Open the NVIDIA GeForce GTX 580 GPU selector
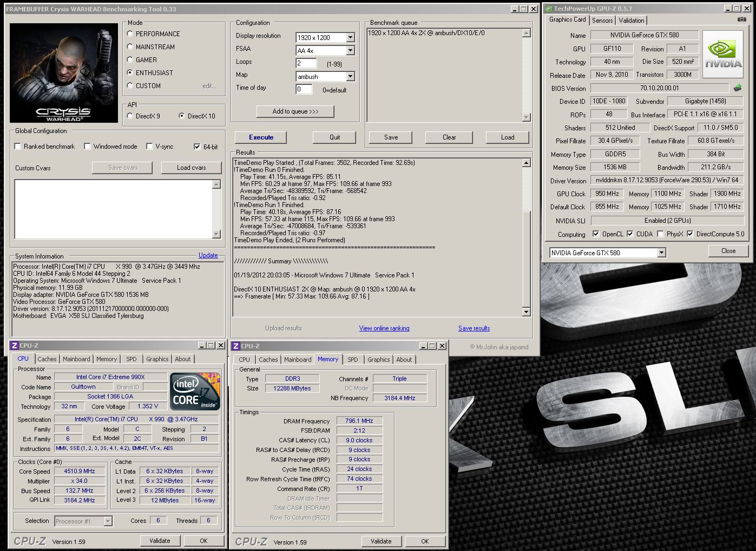The height and width of the screenshot is (551, 756). (x=661, y=253)
